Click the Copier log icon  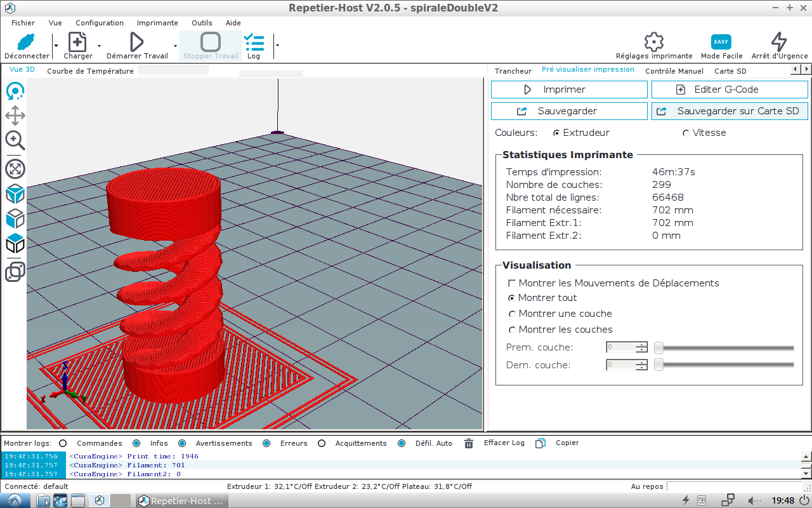coord(540,443)
